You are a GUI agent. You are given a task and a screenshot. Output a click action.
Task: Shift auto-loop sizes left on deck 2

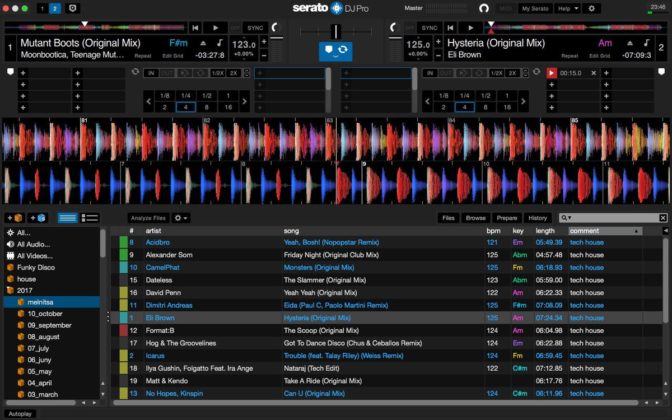(x=427, y=102)
